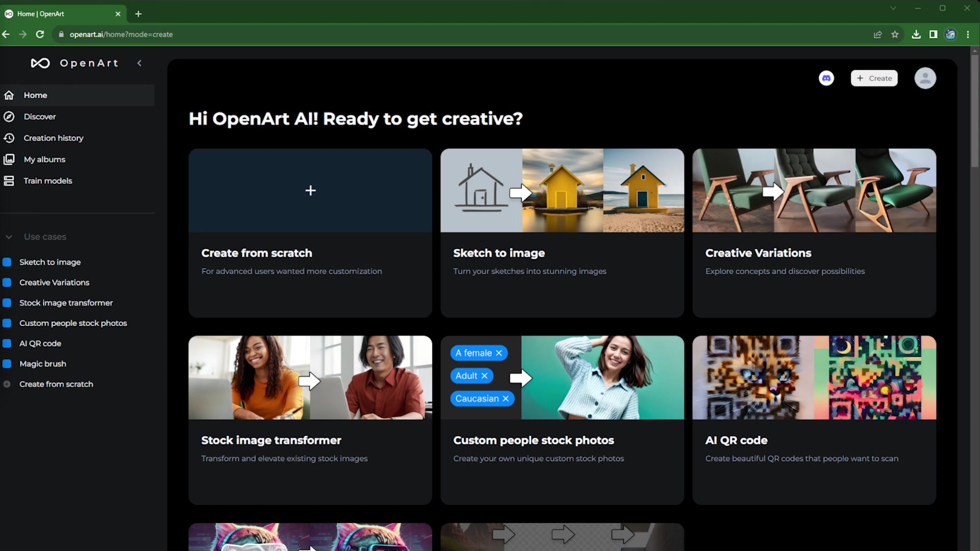Open the Creative Variations card title
980x551 pixels.
758,253
